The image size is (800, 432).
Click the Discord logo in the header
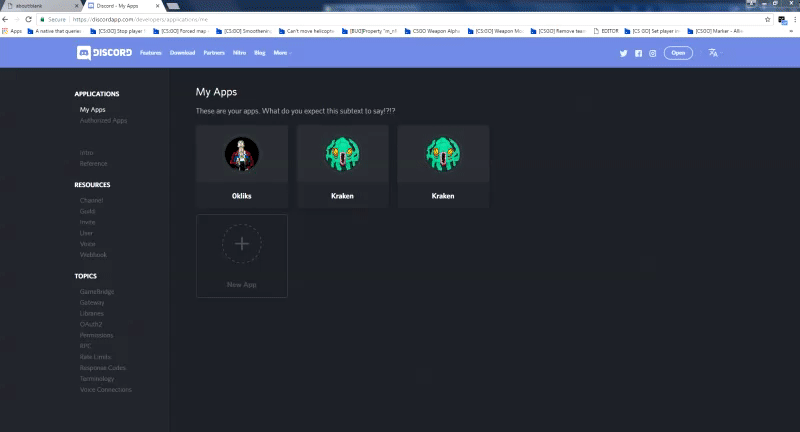click(x=104, y=53)
